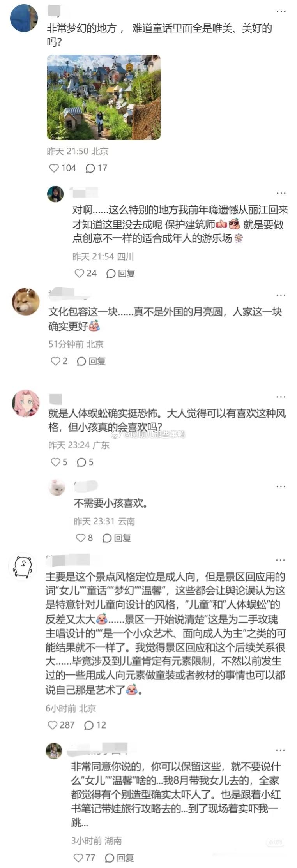Viewport: 297px width, 868px height.
Task: Open the more options dots on top comment
Action: coord(281,12)
